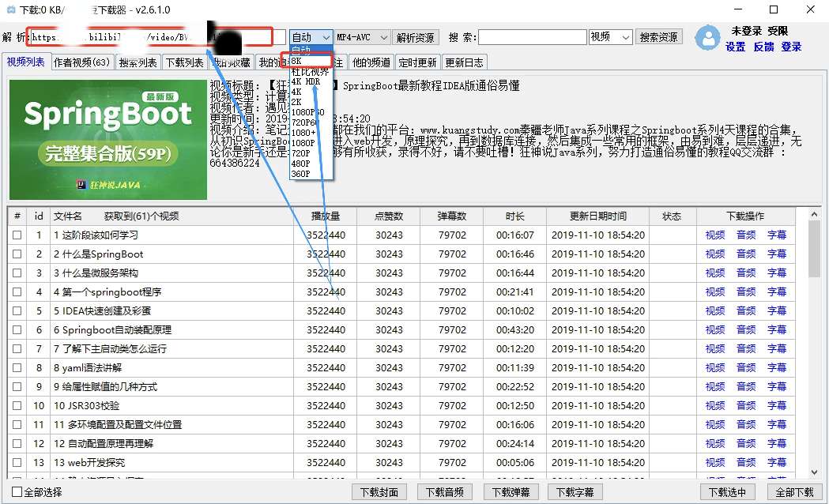The width and height of the screenshot is (829, 504).
Task: Click 全部下载 button
Action: 795,492
